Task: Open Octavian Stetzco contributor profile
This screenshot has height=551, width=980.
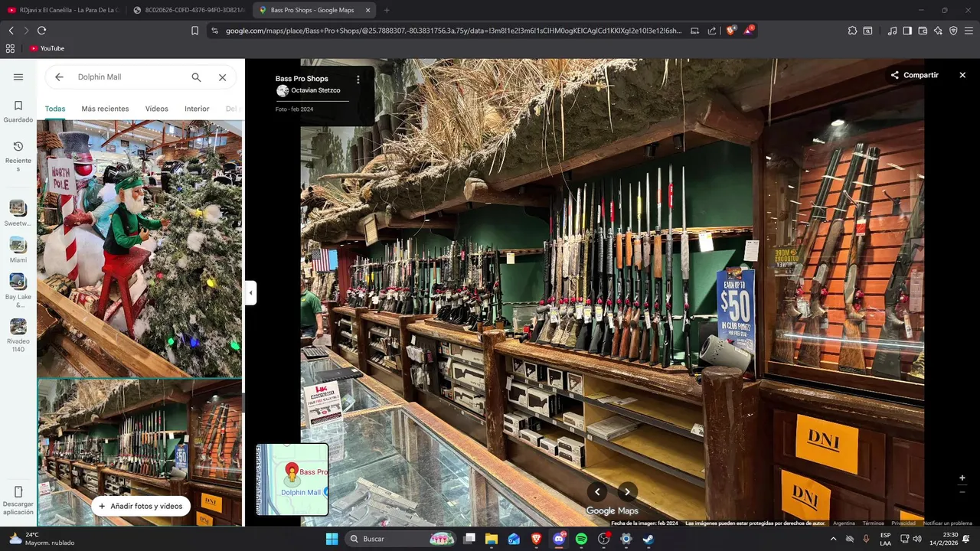Action: tap(315, 90)
